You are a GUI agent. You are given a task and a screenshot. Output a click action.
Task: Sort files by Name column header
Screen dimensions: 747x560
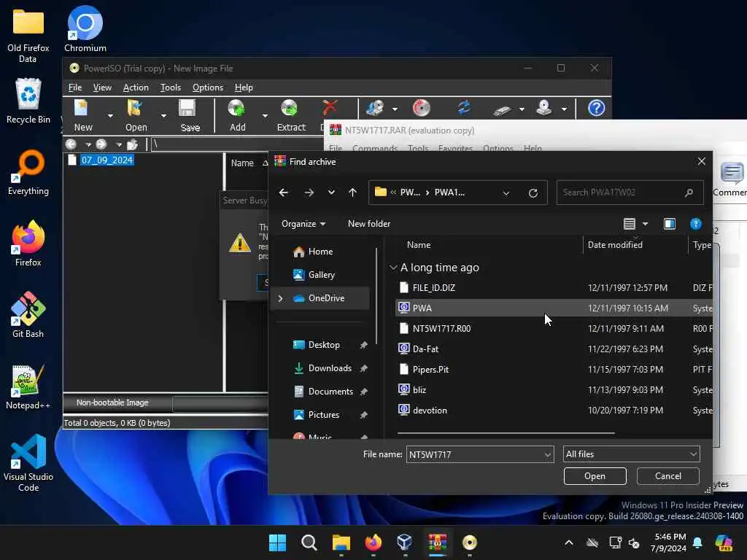click(419, 245)
